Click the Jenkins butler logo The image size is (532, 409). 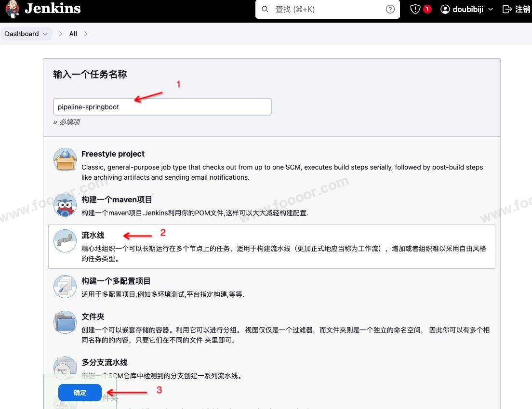coord(13,9)
